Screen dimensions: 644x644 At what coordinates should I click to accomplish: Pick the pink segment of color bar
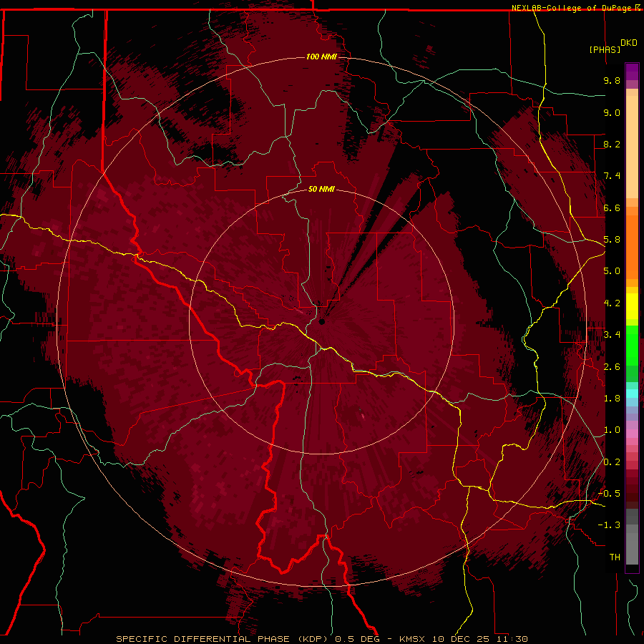click(x=632, y=434)
